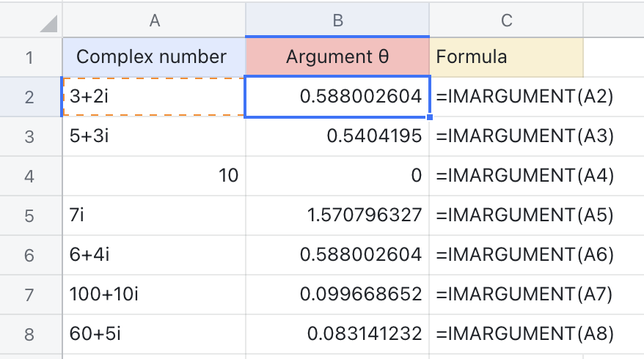Image resolution: width=644 pixels, height=359 pixels.
Task: Click the cell showing 0.083141232
Action: (x=337, y=334)
